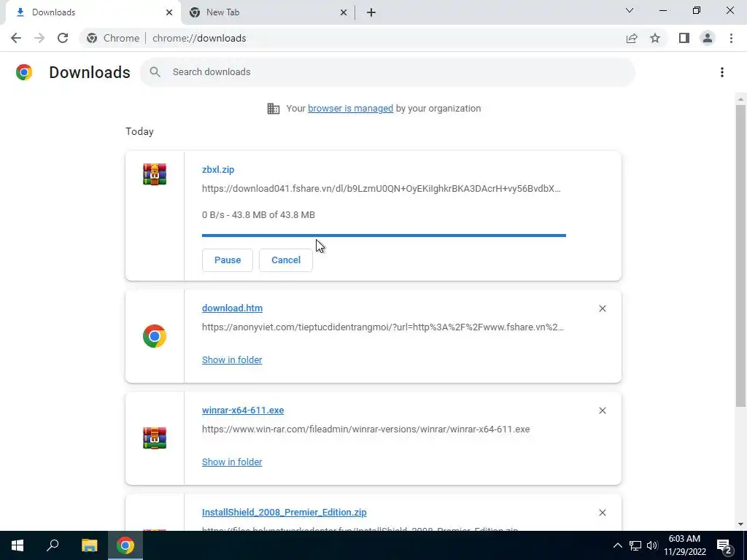Remove InstallShield_2008_Premier_Edition.zip from list
This screenshot has height=560, width=747.
click(602, 513)
